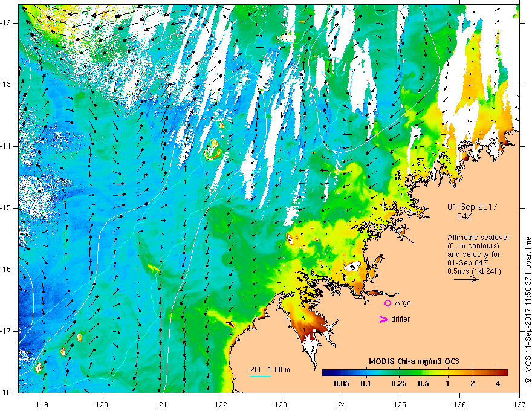Click the longitude axis label 119
This screenshot has width=532, height=411.
[42, 404]
